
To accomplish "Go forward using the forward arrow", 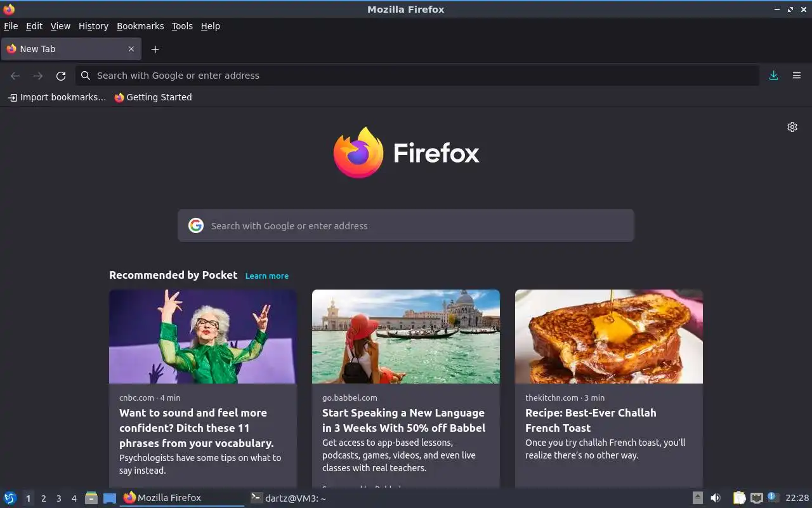I will click(x=38, y=76).
